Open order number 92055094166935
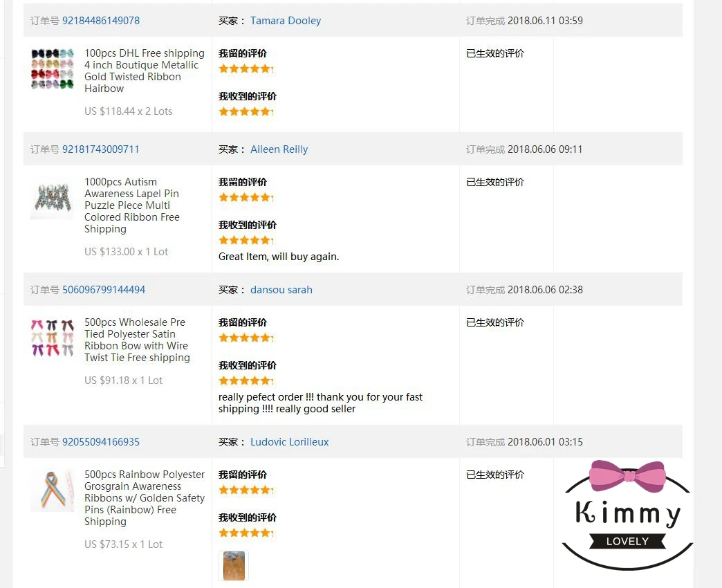The height and width of the screenshot is (588, 722). click(x=101, y=442)
